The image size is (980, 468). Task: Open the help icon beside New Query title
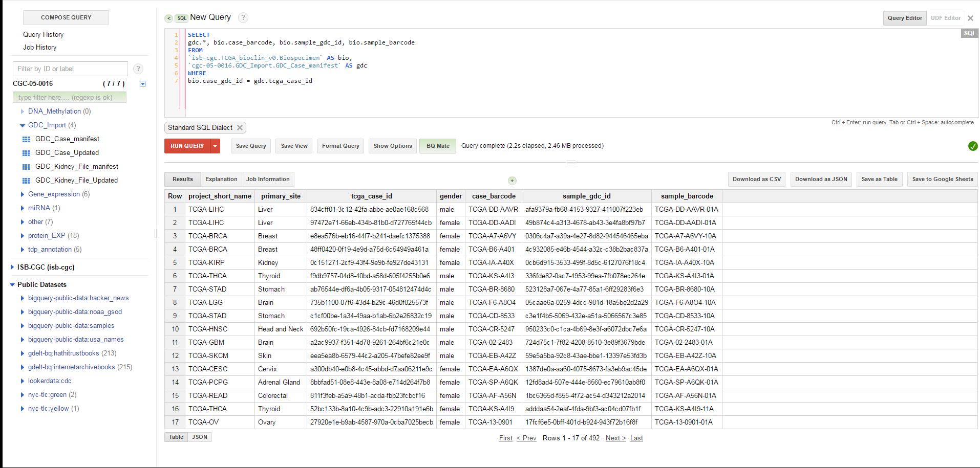click(x=243, y=17)
